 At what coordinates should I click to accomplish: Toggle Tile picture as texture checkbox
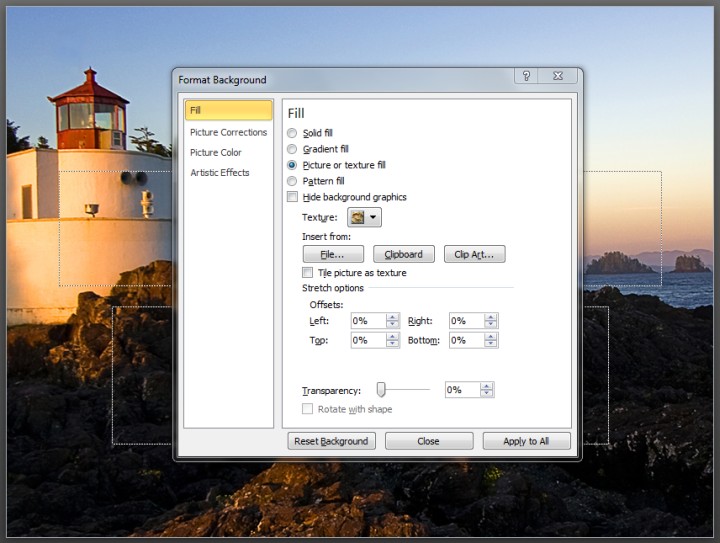[308, 273]
